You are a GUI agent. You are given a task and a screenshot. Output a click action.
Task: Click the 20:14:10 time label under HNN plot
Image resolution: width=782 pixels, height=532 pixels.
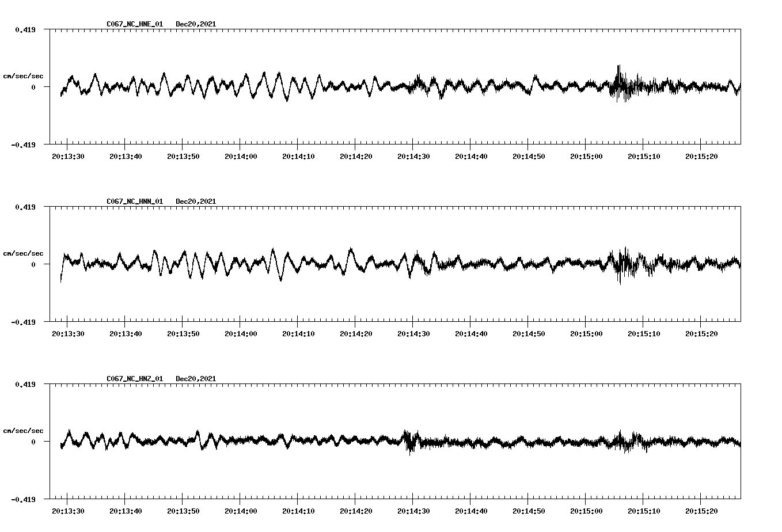[298, 333]
